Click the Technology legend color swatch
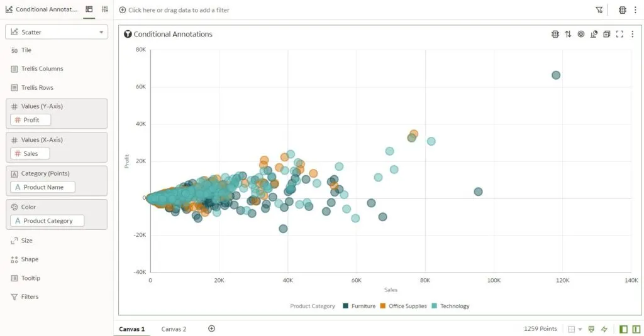 [x=435, y=306]
